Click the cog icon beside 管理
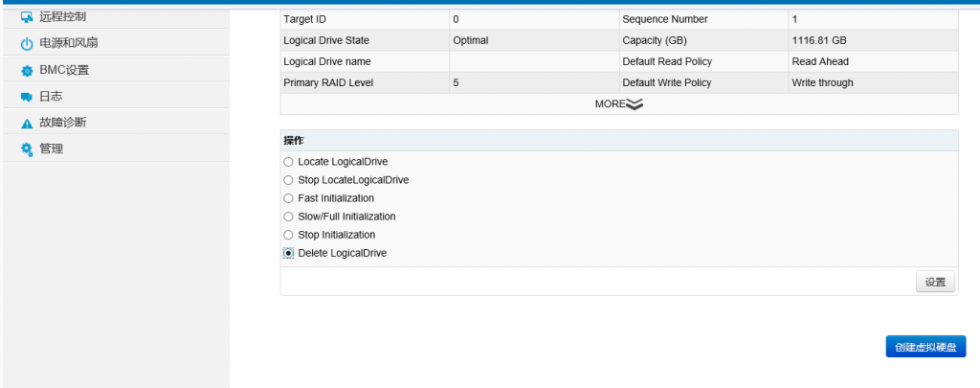The image size is (980, 388). (27, 149)
